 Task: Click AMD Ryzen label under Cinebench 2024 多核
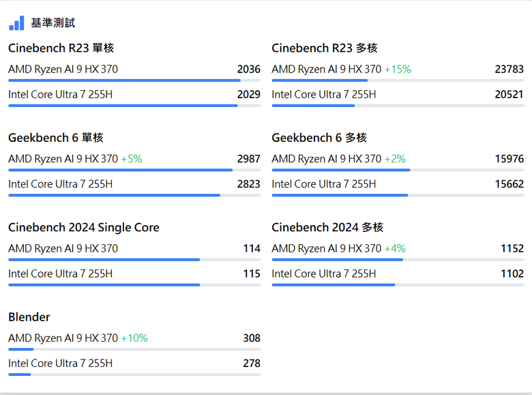pos(327,248)
